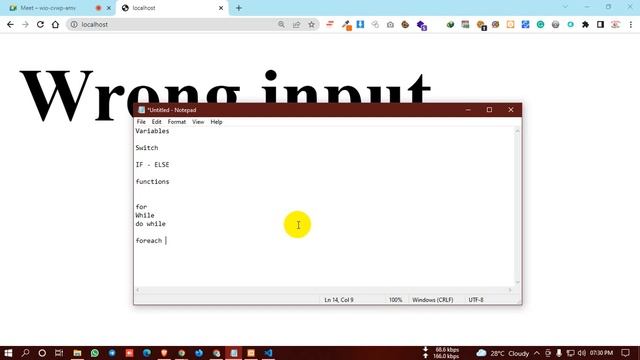
Task: Click the foreach line in Notepad
Action: (x=149, y=240)
